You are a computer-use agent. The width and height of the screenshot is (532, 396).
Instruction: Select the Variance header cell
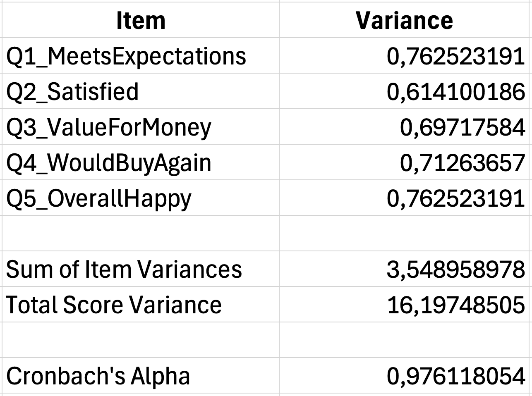coord(404,20)
